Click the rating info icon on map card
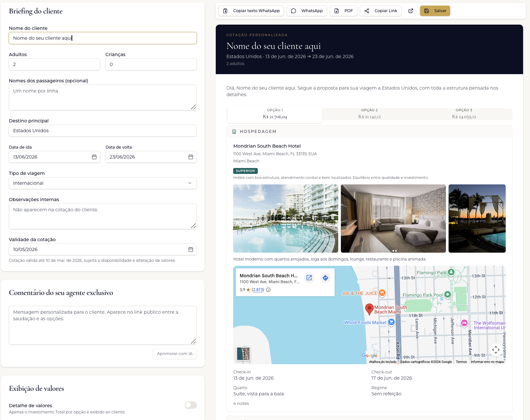Screen dimensions: 530x420 pos(268,290)
